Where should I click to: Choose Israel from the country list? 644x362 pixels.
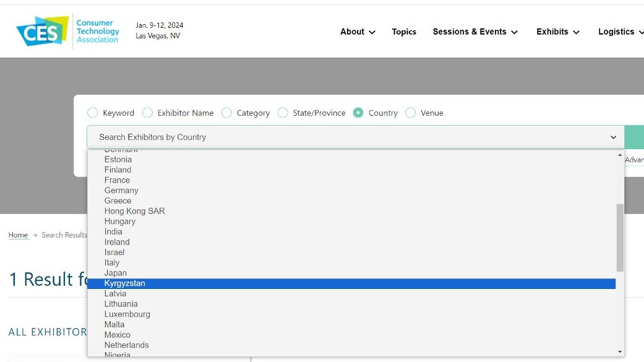pyautogui.click(x=351, y=252)
